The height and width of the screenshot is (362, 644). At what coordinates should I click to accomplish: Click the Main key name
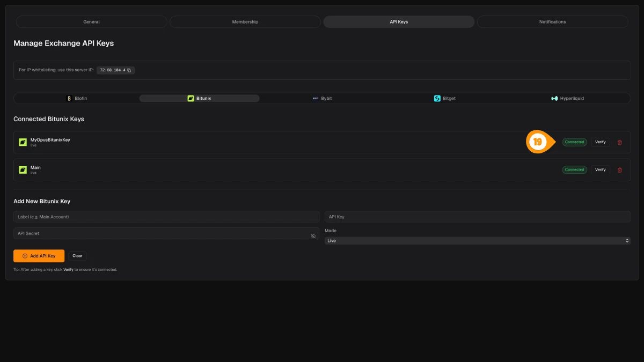(35, 167)
